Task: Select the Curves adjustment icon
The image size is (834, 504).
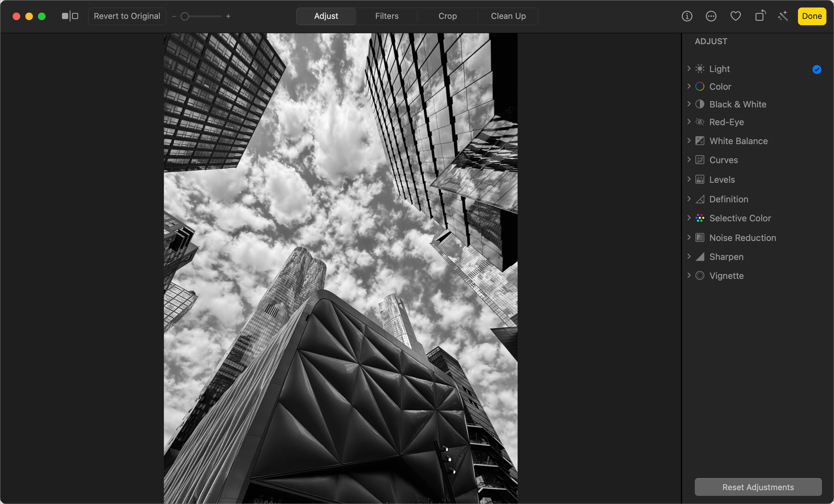Action: (700, 160)
